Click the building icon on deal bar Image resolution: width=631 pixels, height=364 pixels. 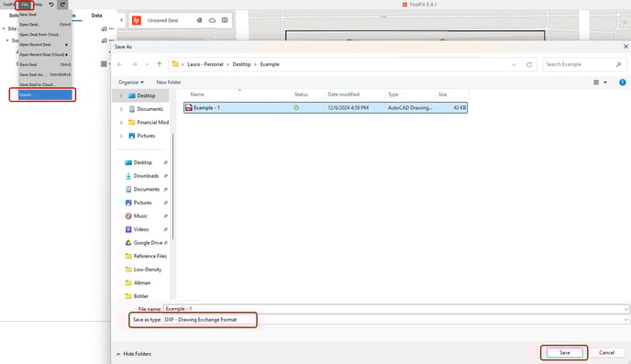199,20
